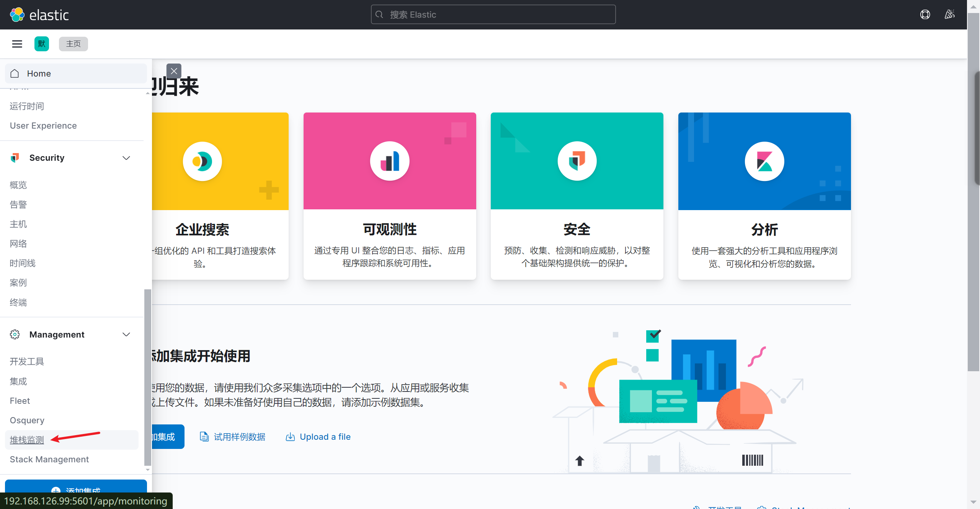This screenshot has height=509, width=980.
Task: Open the newsfeed celebration icon
Action: (949, 15)
